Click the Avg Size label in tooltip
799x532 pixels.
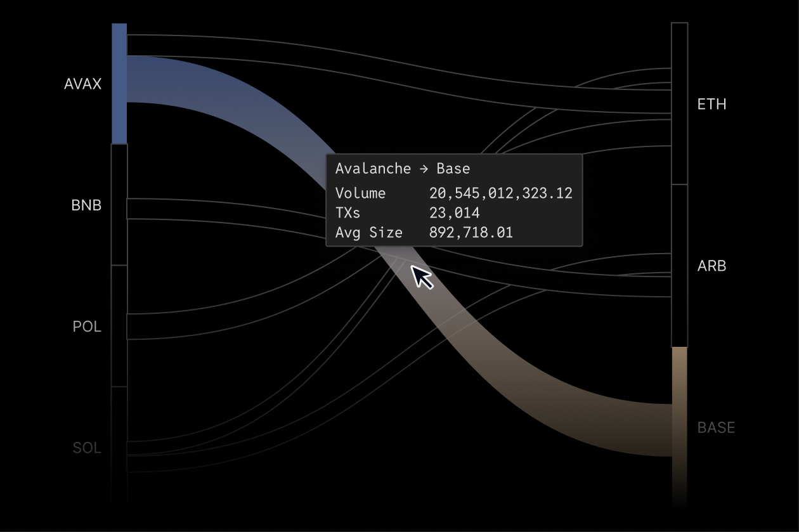pyautogui.click(x=369, y=233)
